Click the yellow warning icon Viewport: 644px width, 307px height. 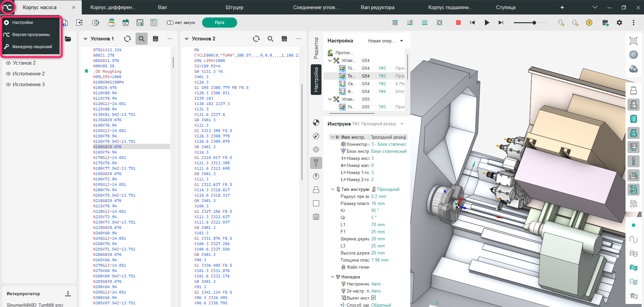(x=589, y=23)
